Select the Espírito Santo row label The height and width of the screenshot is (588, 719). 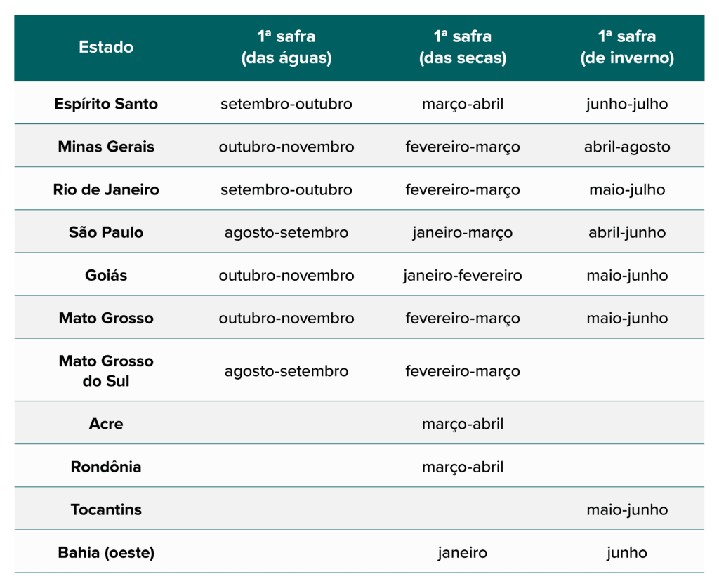(x=106, y=104)
